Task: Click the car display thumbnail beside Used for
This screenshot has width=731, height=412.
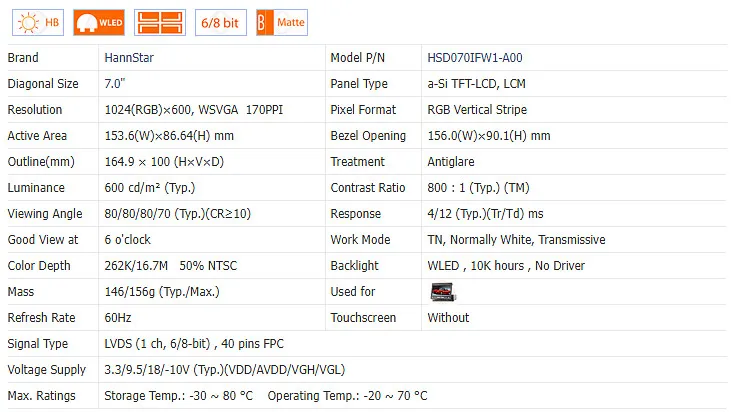Action: click(442, 292)
